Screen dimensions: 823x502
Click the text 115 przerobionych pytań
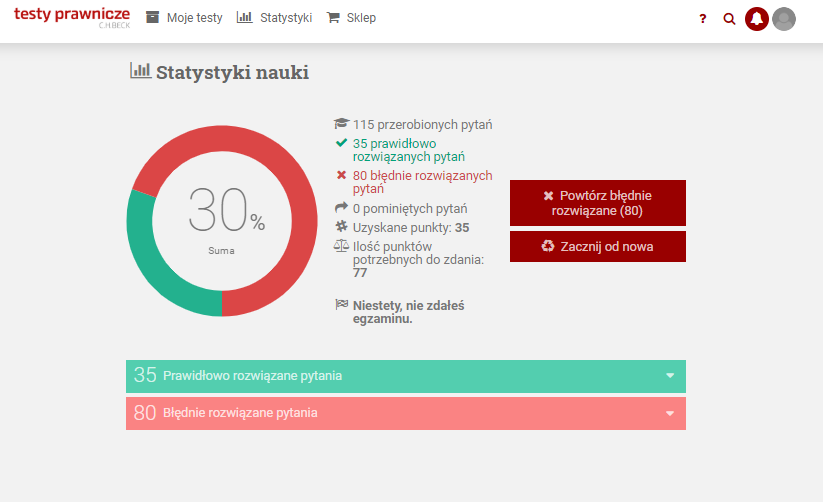coord(423,124)
